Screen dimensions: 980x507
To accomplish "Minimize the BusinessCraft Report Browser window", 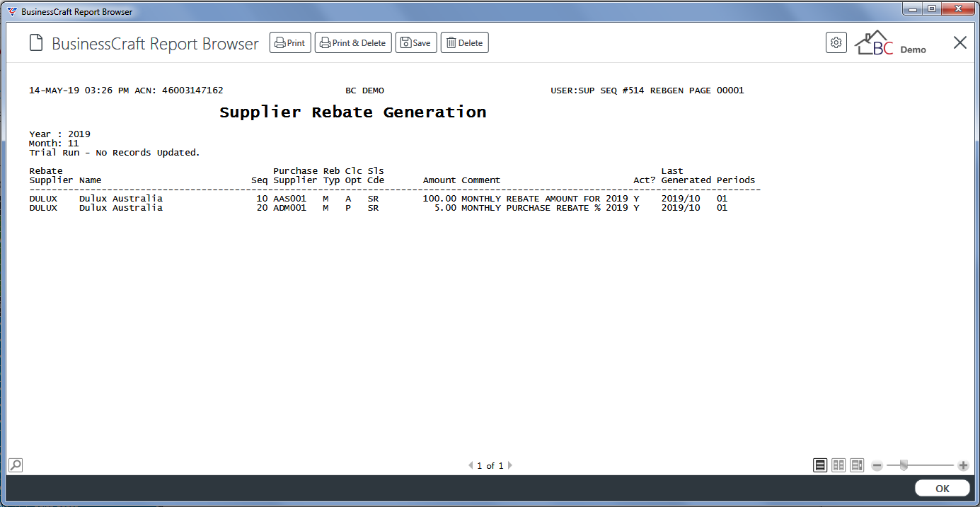I will (x=912, y=9).
